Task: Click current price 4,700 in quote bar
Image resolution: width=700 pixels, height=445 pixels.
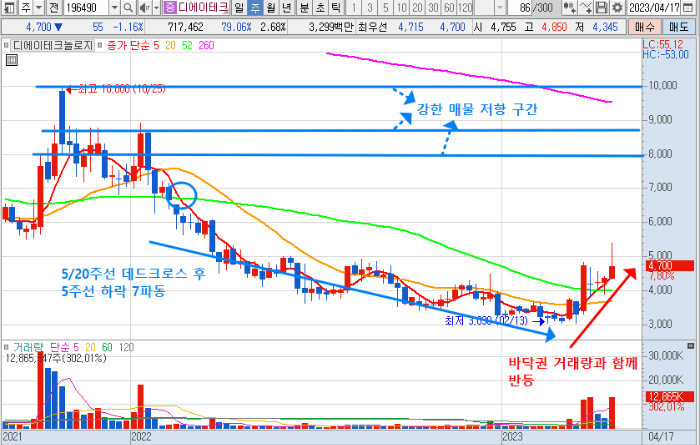Action: click(38, 27)
